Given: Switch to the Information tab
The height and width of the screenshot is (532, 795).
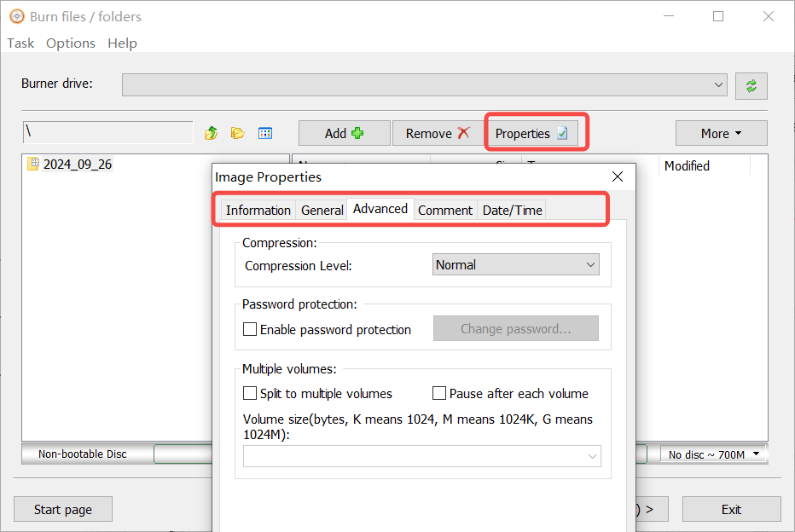Looking at the screenshot, I should pos(258,211).
